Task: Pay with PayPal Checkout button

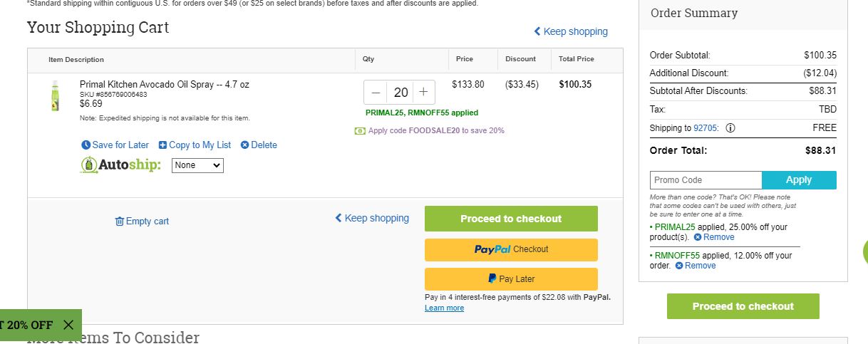Action: 511,249
